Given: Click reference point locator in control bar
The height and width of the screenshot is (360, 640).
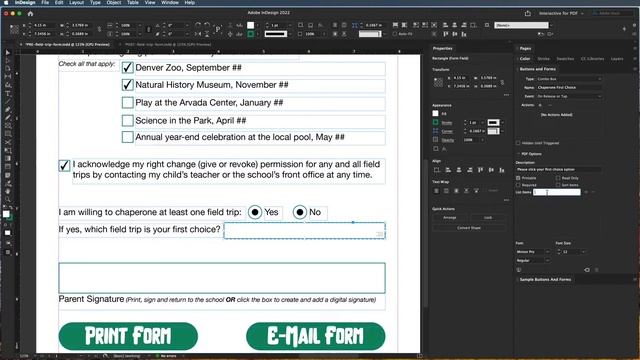Looking at the screenshot, I should point(14,29).
